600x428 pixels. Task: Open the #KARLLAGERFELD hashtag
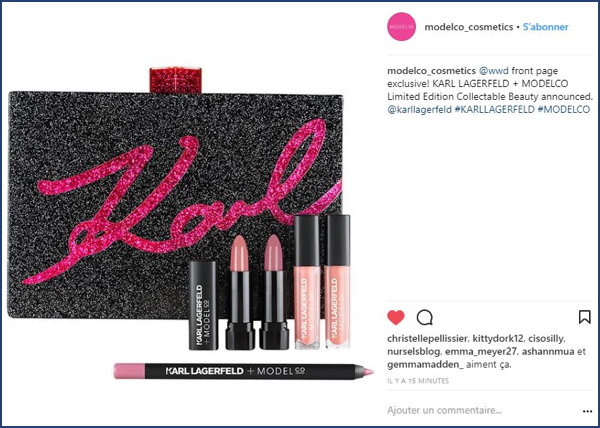click(495, 109)
